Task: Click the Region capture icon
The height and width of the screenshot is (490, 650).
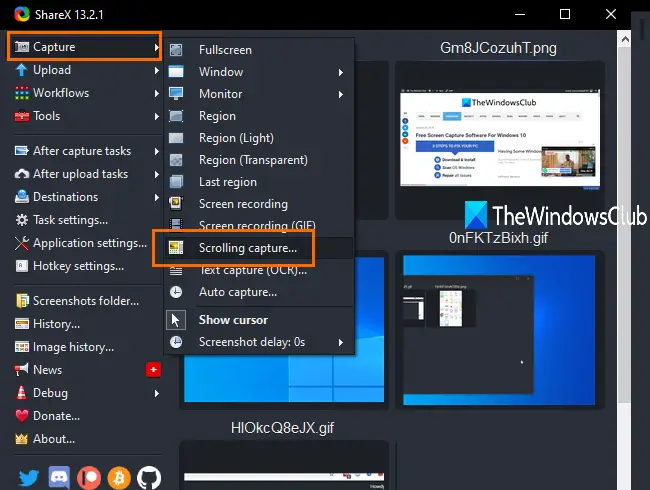Action: (176, 116)
